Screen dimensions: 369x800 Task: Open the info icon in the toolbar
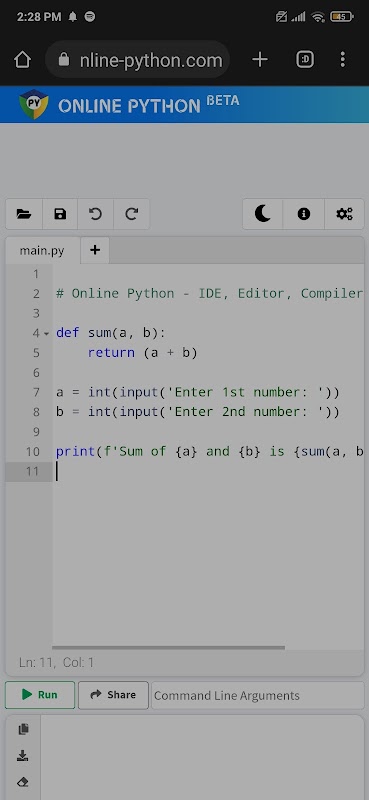(x=304, y=214)
